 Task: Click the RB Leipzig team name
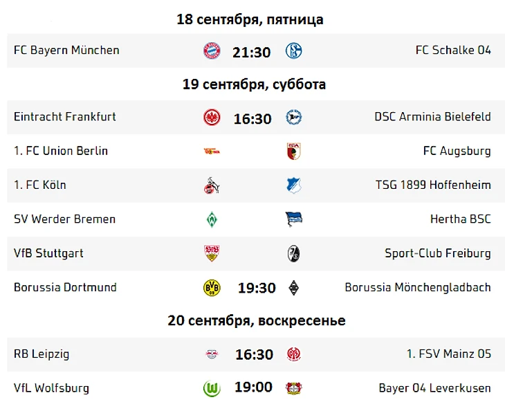coord(42,354)
